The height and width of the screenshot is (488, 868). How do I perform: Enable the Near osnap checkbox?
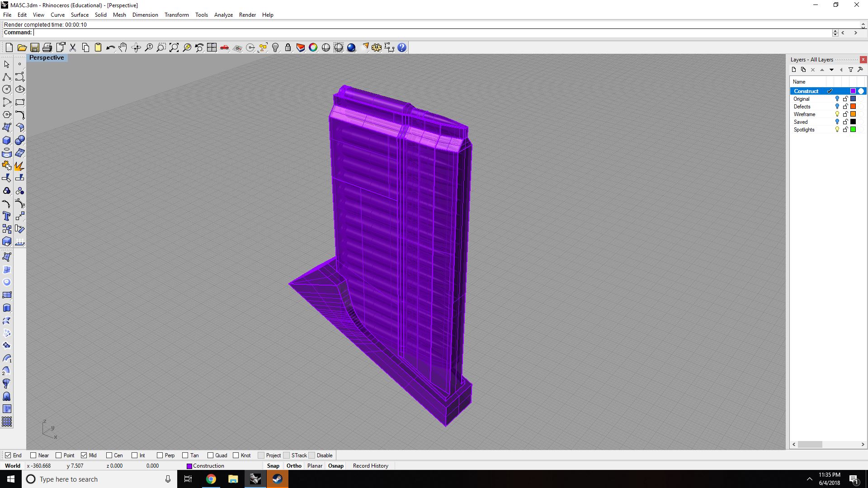pyautogui.click(x=33, y=455)
